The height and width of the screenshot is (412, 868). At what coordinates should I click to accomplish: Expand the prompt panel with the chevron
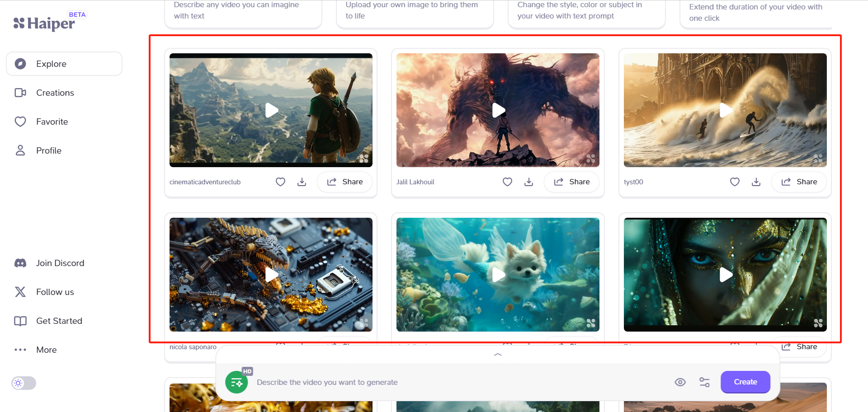[498, 355]
